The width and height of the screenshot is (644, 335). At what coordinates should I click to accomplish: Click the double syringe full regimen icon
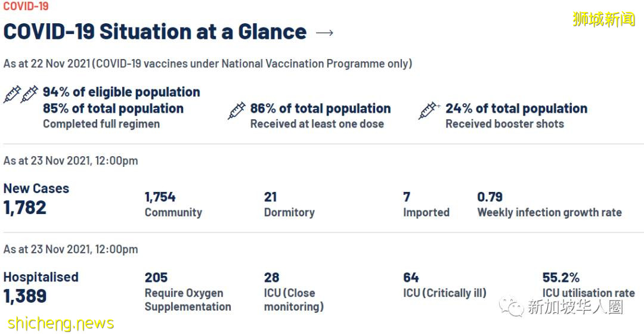tap(21, 94)
